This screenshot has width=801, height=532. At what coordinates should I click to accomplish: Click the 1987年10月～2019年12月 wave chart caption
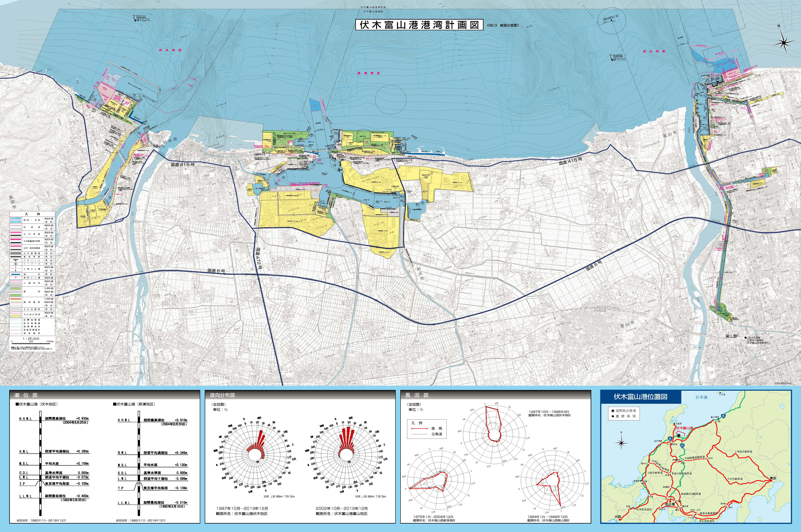242,509
